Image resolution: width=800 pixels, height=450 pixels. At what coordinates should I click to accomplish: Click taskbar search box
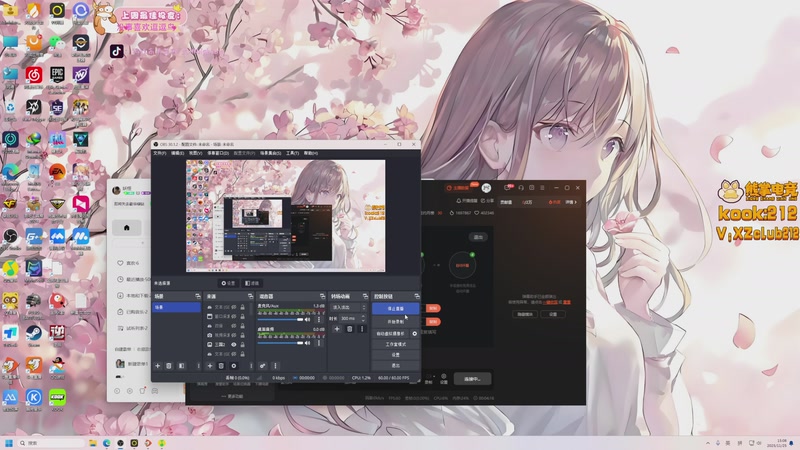point(51,443)
